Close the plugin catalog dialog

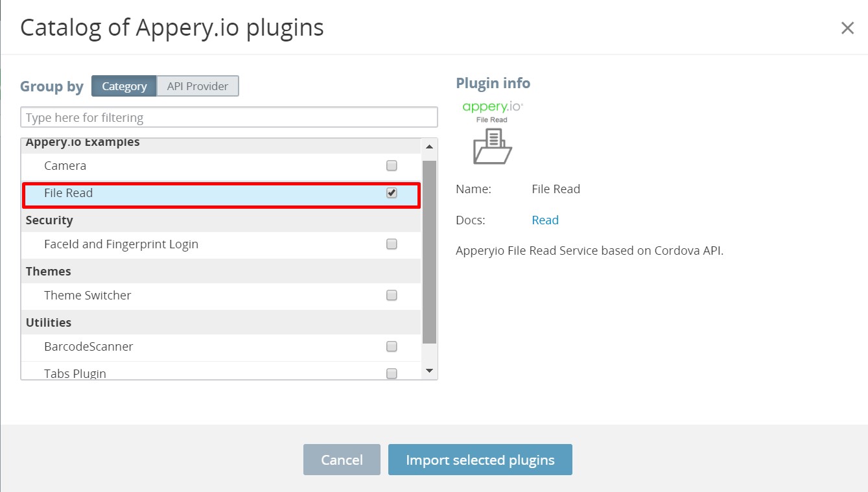tap(847, 28)
